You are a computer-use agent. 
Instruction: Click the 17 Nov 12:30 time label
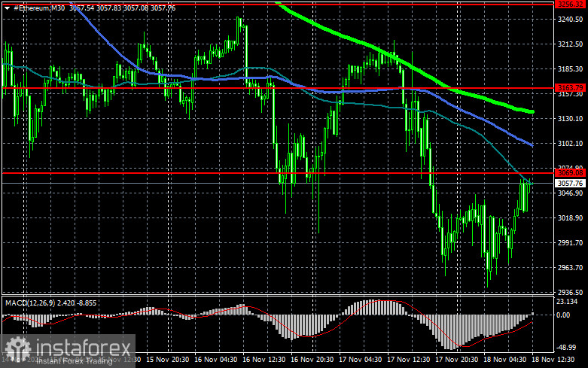click(408, 360)
